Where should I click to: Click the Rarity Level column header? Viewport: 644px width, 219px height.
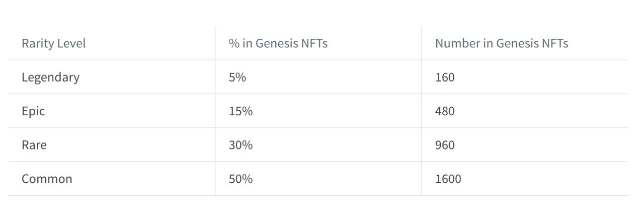(x=53, y=43)
